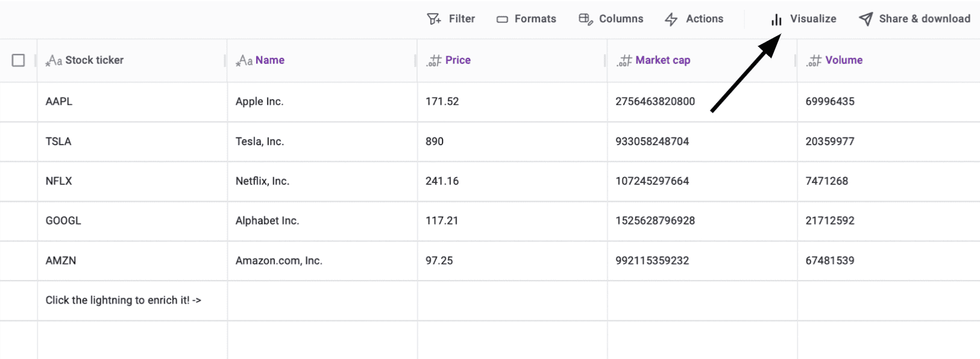
Task: Select the Market cap column header
Action: pos(702,60)
